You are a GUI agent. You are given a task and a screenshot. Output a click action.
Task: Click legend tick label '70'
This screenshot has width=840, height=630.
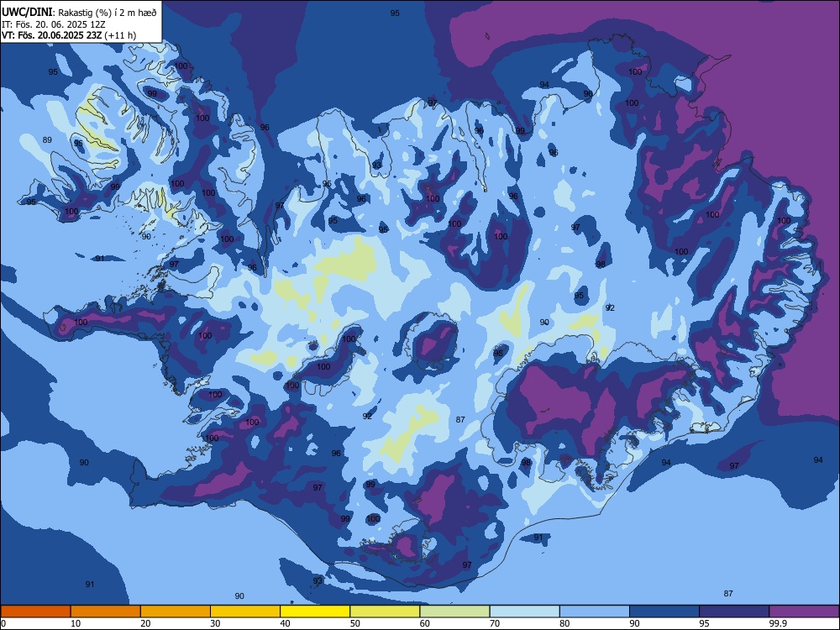tap(495, 623)
